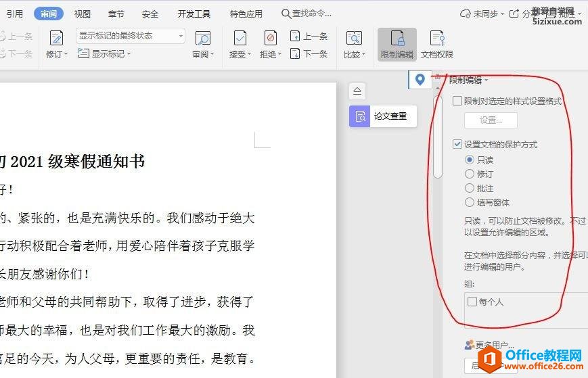Screen dimensions: 588x378
Task: Open the 章节 tab
Action: point(116,14)
